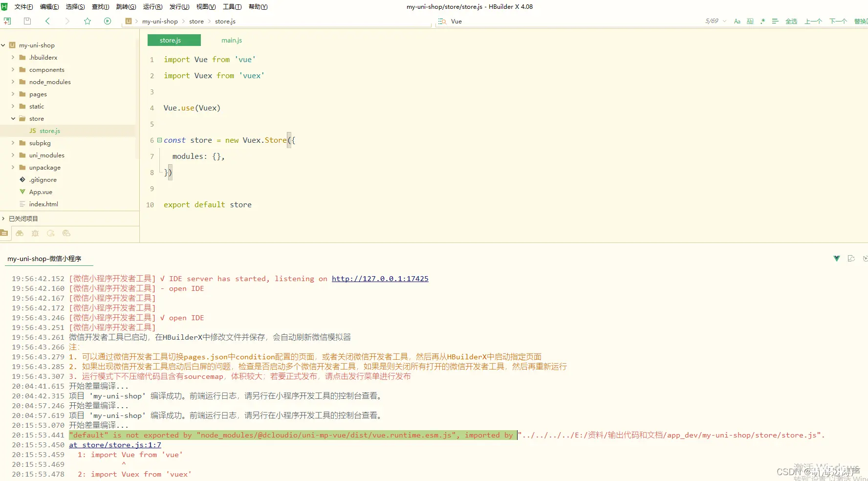868x481 pixels.
Task: Expand the static folder
Action: 13,106
